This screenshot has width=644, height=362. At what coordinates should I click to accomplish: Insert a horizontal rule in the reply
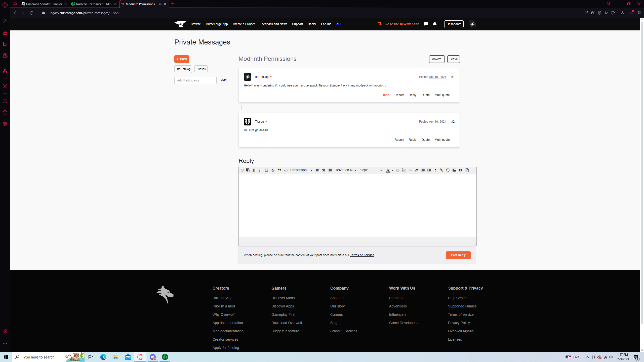[410, 170]
